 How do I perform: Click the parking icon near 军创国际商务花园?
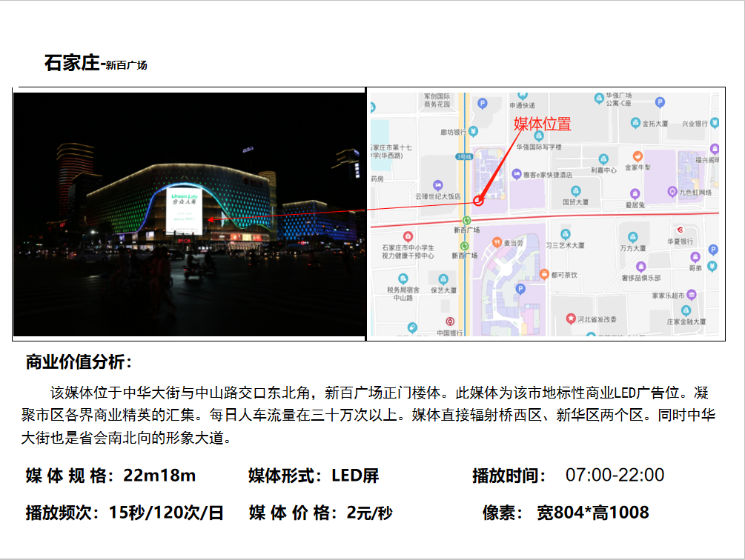pos(483,104)
